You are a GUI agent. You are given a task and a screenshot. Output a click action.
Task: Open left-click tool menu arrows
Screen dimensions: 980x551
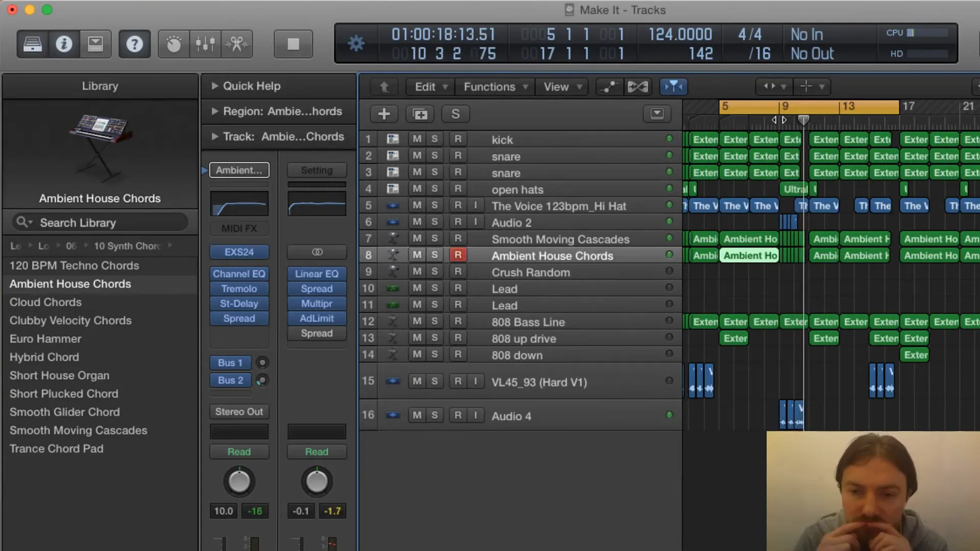point(774,87)
